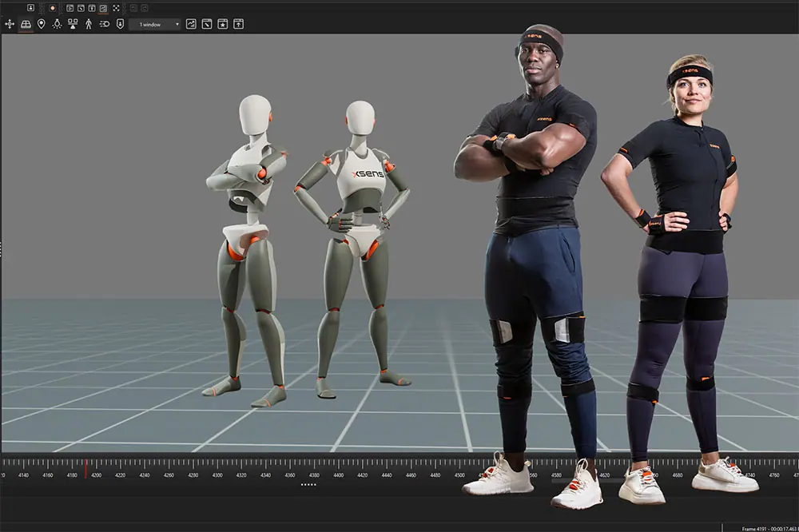799x532 pixels.
Task: Expand the window count selection list
Action: [177, 25]
